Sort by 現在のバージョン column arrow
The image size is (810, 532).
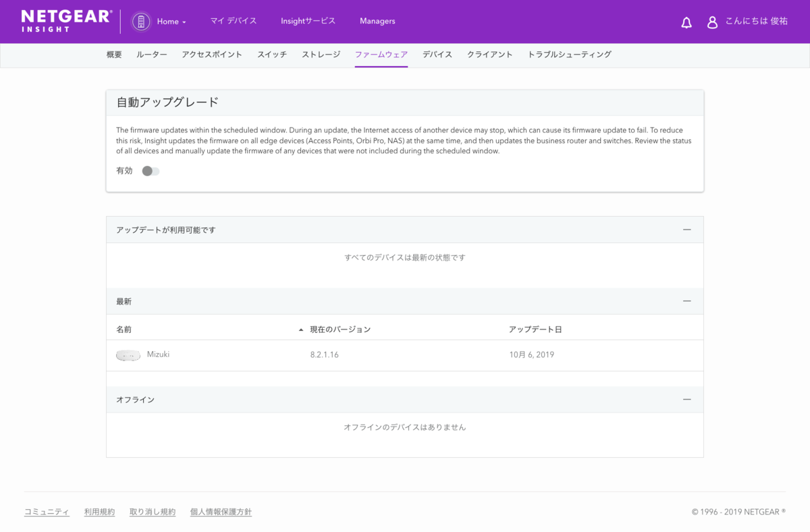point(301,330)
